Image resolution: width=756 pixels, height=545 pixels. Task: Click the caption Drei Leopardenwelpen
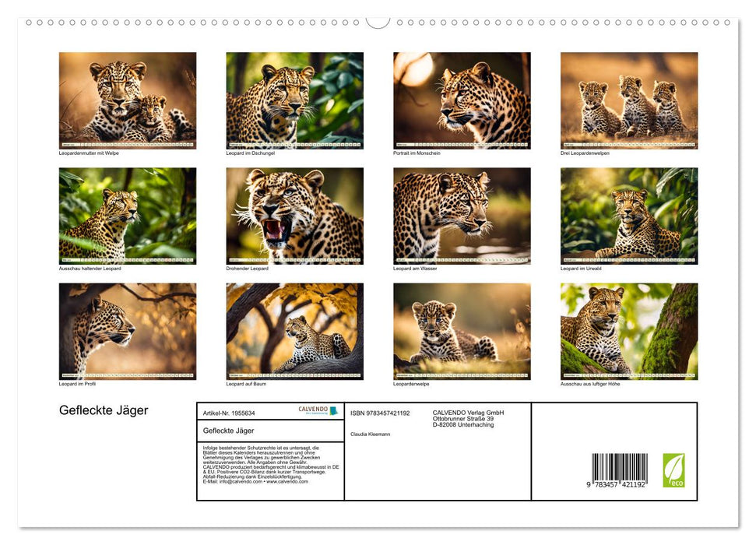[585, 153]
